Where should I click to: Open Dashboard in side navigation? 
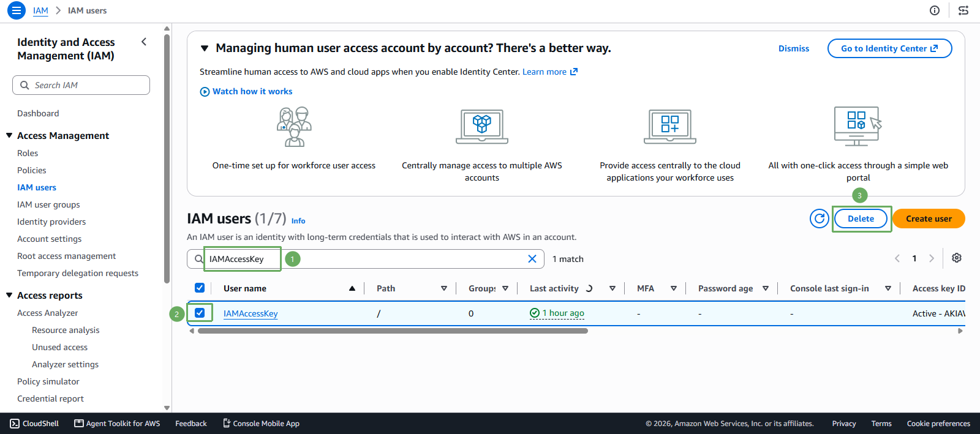point(38,113)
